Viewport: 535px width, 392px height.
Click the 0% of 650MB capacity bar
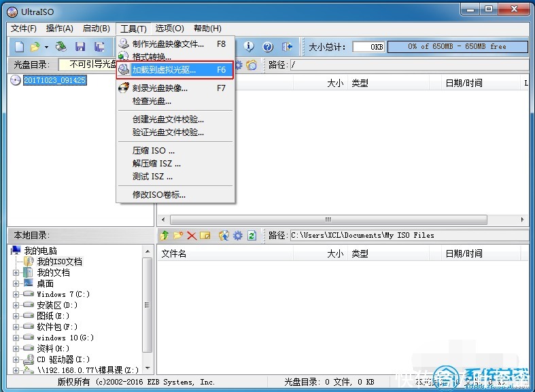pyautogui.click(x=458, y=47)
